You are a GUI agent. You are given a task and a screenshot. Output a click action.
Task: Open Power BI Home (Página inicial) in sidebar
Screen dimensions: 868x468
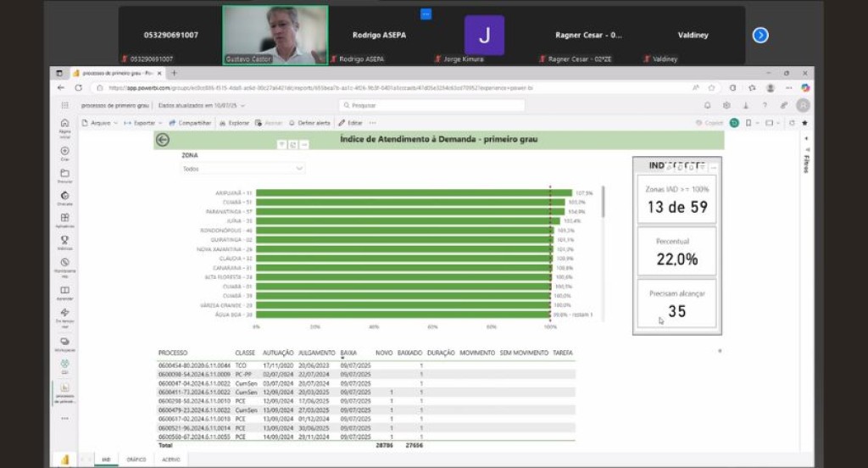point(64,124)
